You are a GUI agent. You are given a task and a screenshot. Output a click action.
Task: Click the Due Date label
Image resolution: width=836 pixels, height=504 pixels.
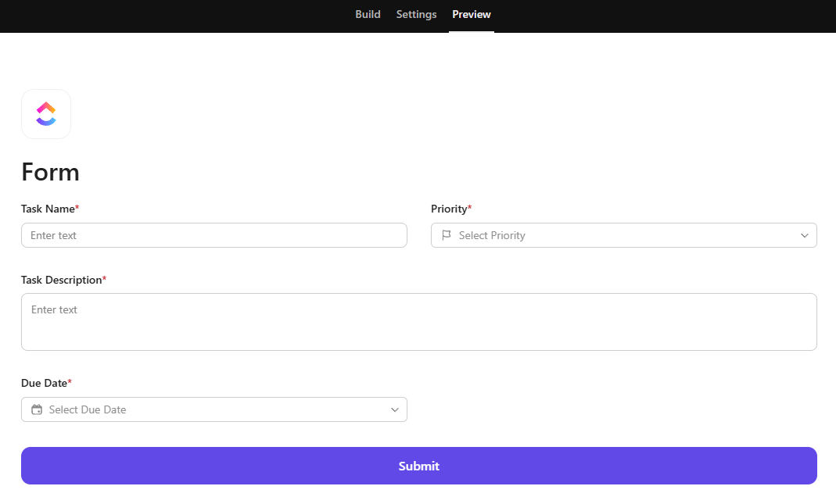[46, 383]
